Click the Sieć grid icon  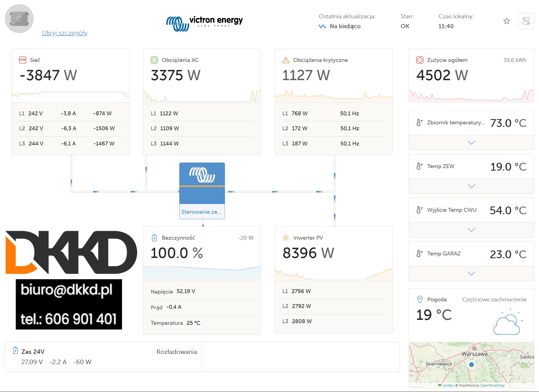pos(22,60)
